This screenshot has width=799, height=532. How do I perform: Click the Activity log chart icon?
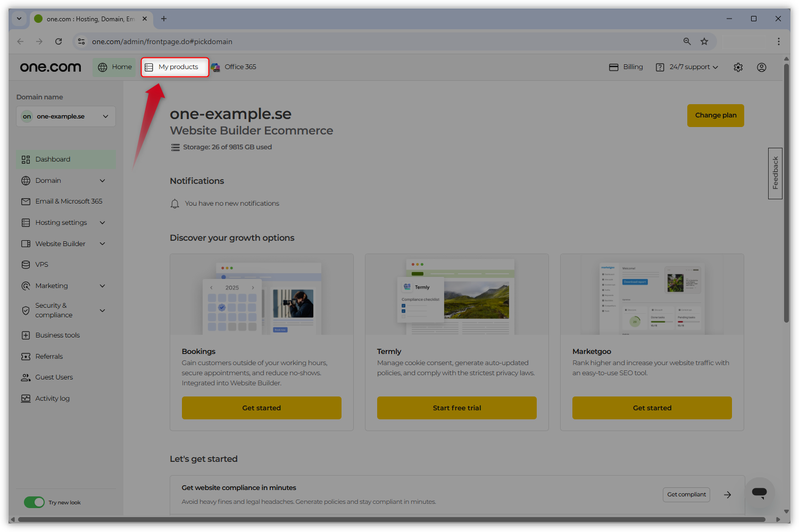coord(26,399)
